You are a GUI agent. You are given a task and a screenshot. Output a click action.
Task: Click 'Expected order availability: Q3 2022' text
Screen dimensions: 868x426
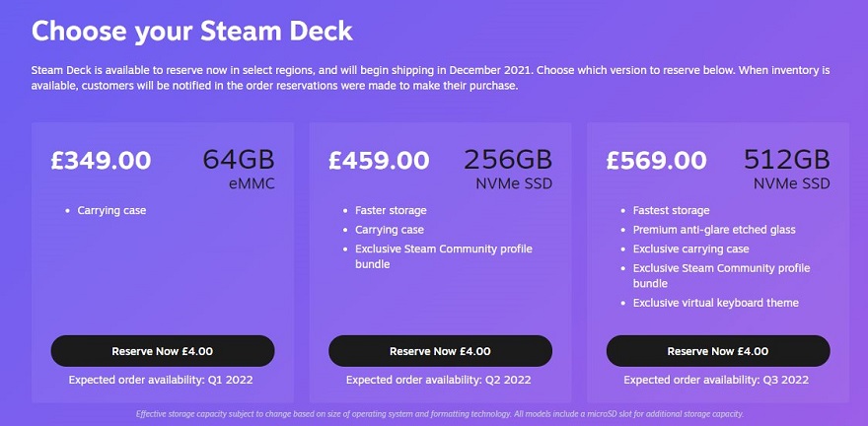[x=716, y=380]
